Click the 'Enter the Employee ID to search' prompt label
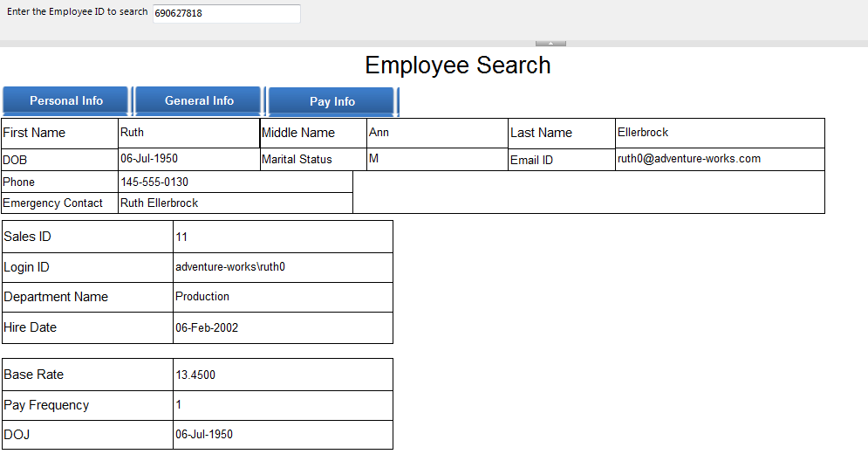 coord(77,11)
